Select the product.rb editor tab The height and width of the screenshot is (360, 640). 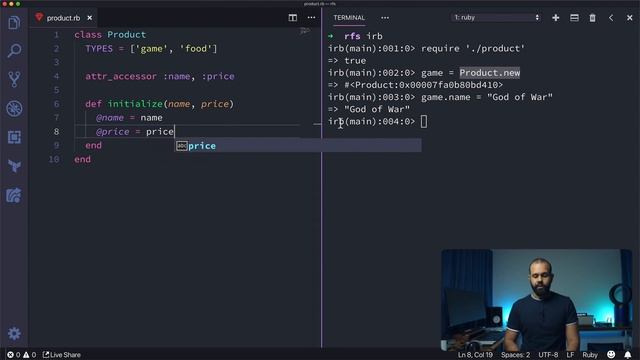coord(63,18)
